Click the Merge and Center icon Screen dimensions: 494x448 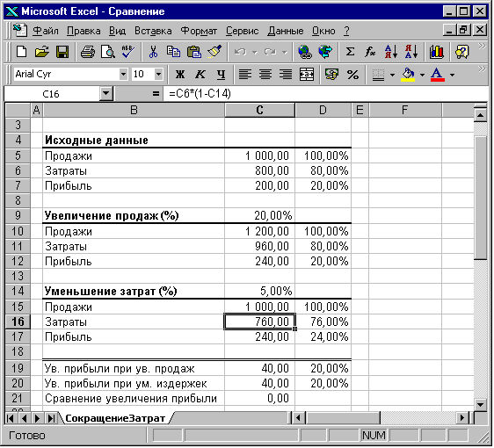(307, 75)
